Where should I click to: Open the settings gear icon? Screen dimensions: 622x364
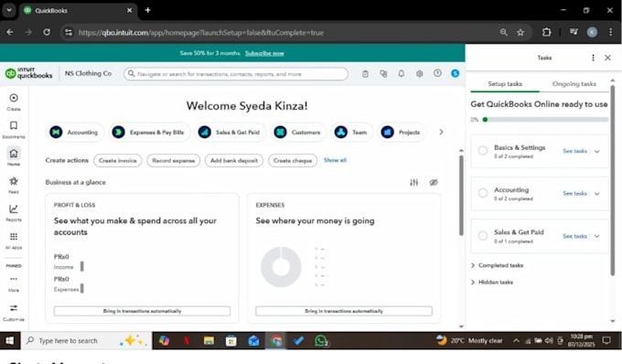(x=419, y=74)
